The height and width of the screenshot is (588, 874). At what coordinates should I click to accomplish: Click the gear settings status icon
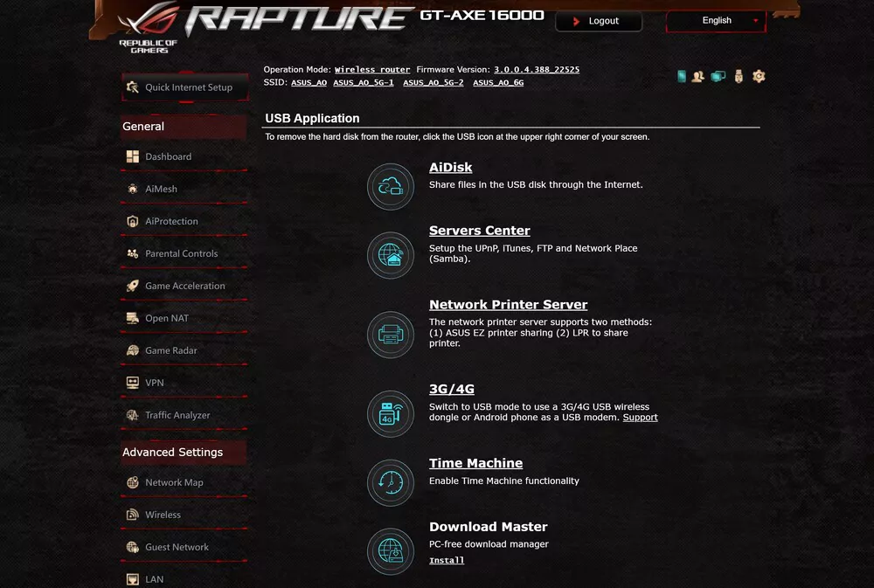coord(759,76)
